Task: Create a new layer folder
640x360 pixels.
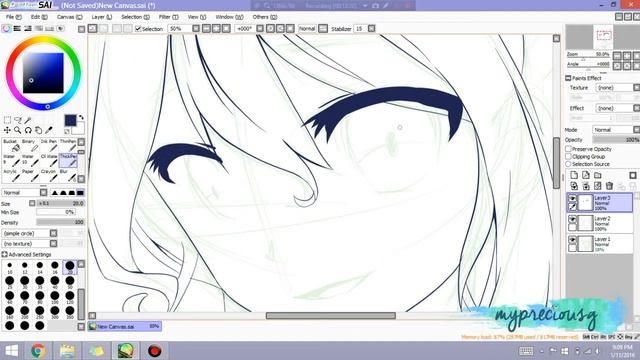Action: point(598,175)
